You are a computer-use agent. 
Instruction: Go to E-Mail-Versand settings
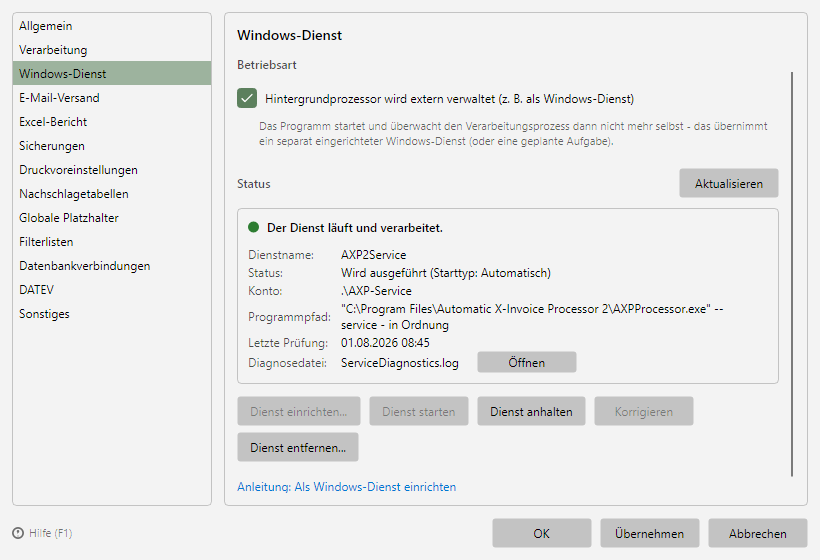pos(112,98)
